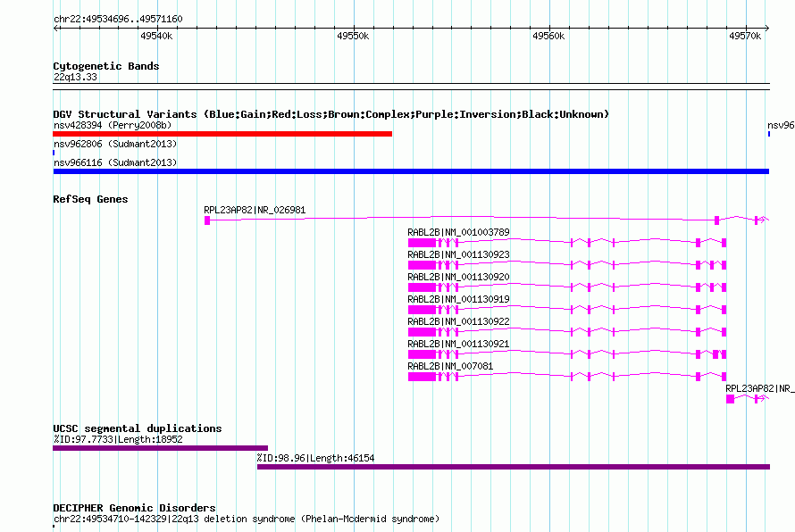Click the red nsv428394 loss variant bar

[x=222, y=134]
